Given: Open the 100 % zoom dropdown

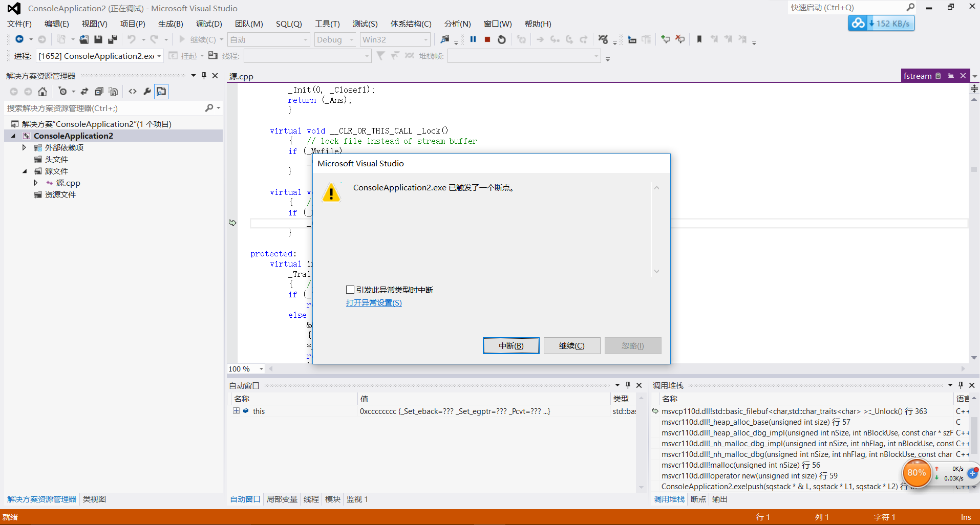Looking at the screenshot, I should coord(261,369).
